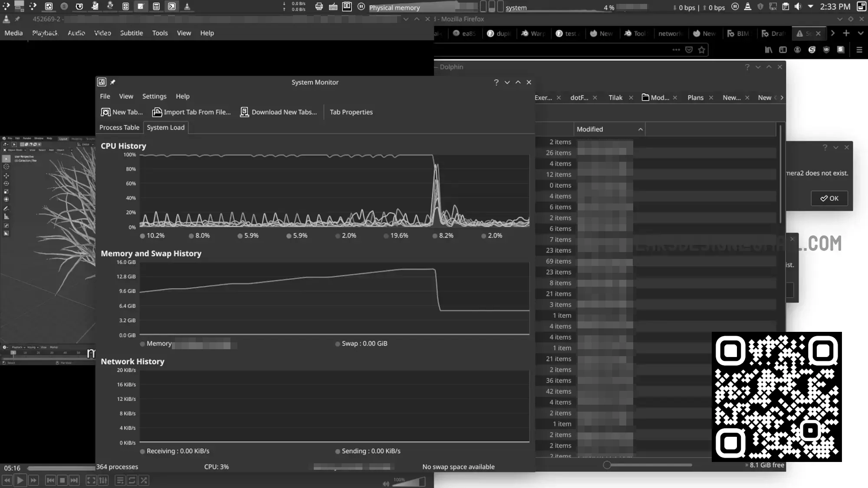Click the New Tab toolbar icon

click(x=105, y=112)
